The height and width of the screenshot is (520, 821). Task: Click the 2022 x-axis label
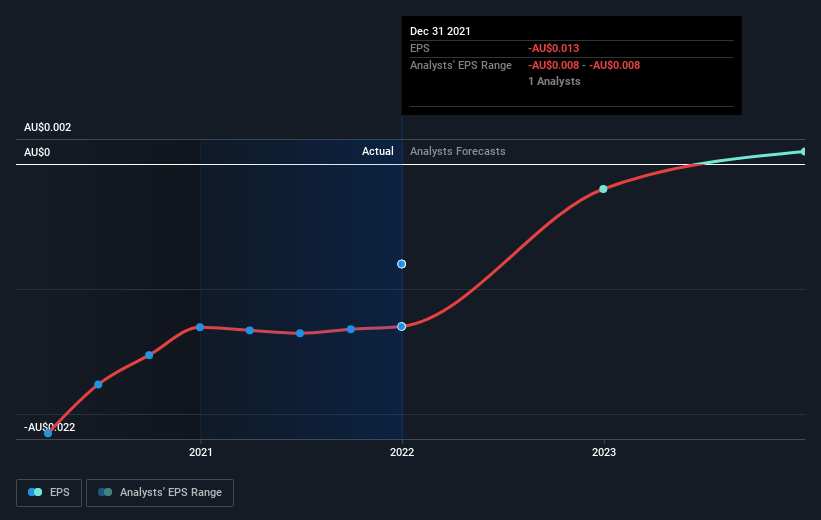(402, 452)
